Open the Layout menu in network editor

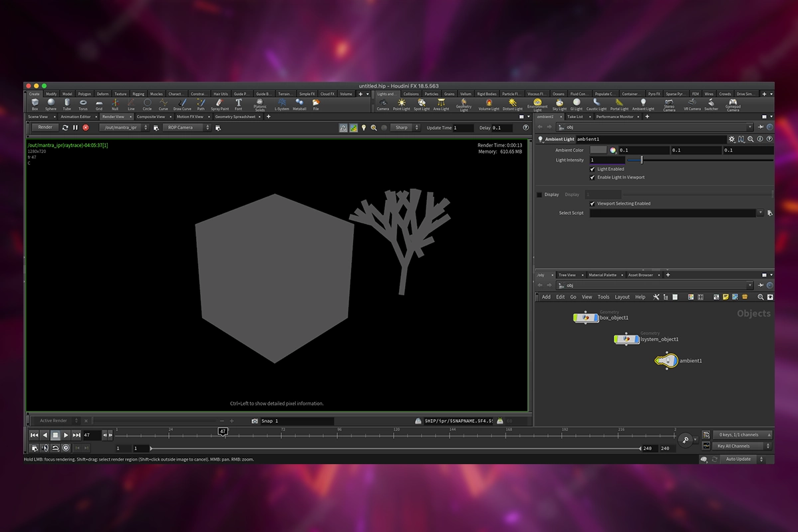pyautogui.click(x=622, y=297)
